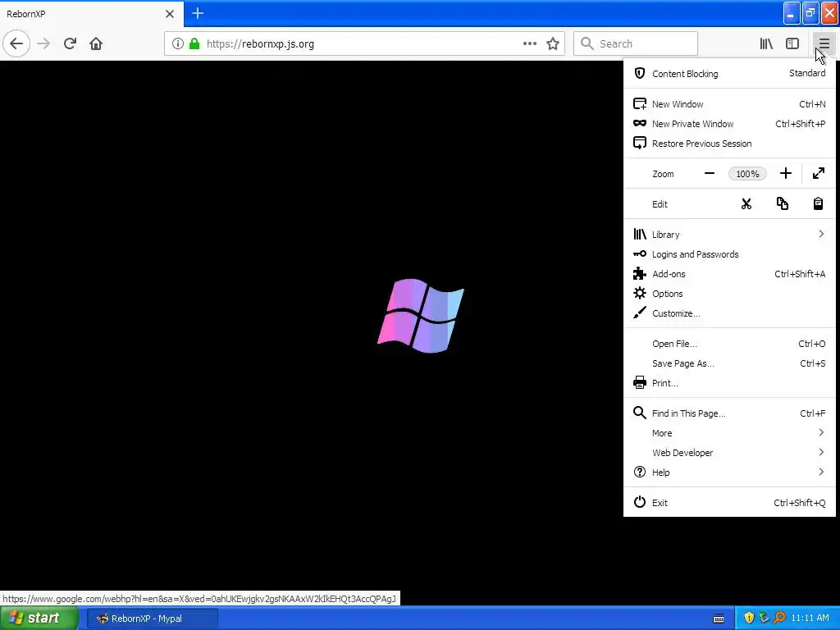Screen dimensions: 840x630
Task: Zoom out with the minus button
Action: (710, 174)
